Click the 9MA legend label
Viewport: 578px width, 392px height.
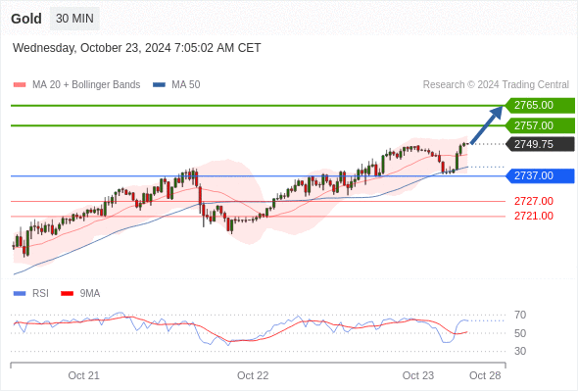(x=90, y=294)
